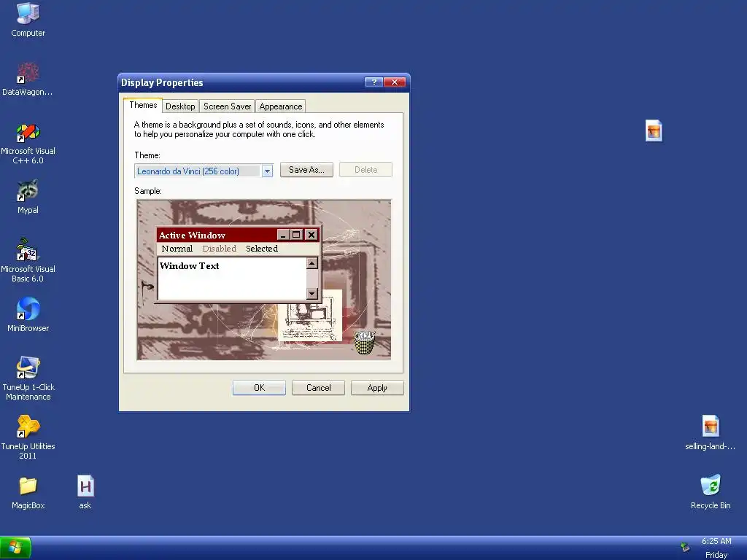Click the sample theme preview image
Viewport: 747px width, 560px height.
point(264,279)
